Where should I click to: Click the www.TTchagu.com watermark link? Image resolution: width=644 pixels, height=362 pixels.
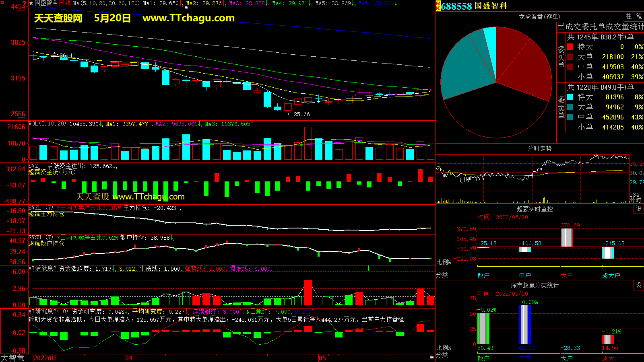click(x=188, y=18)
